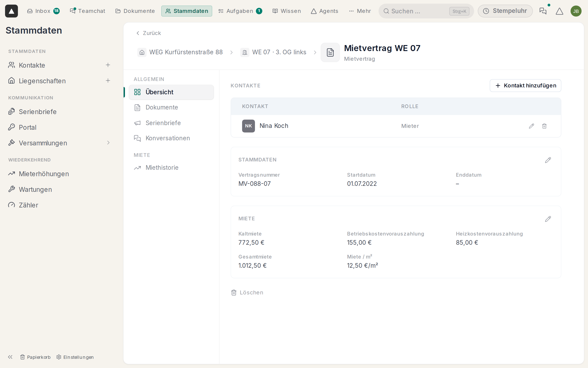The width and height of the screenshot is (588, 368).
Task: Select Serienbriefe in the contract sidebar
Action: click(171, 123)
